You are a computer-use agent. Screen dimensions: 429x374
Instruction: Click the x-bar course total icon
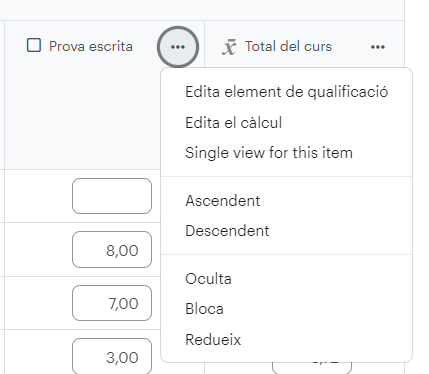click(x=229, y=47)
